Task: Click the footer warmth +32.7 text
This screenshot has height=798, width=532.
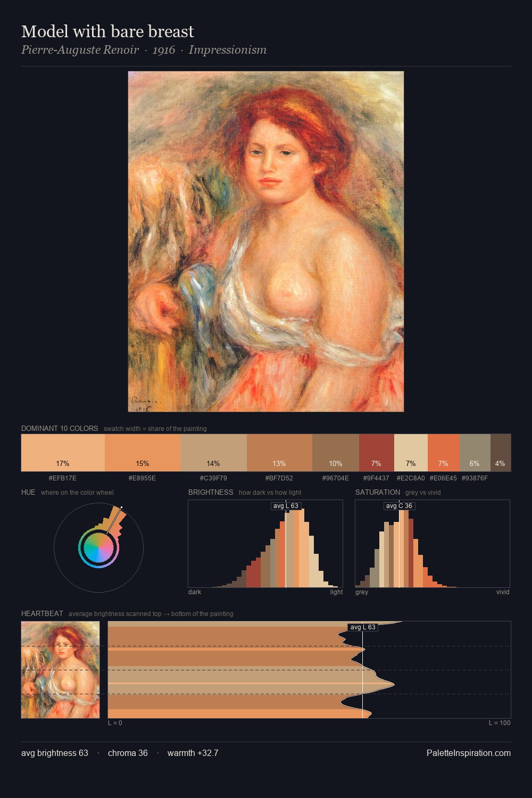Action: click(x=193, y=753)
